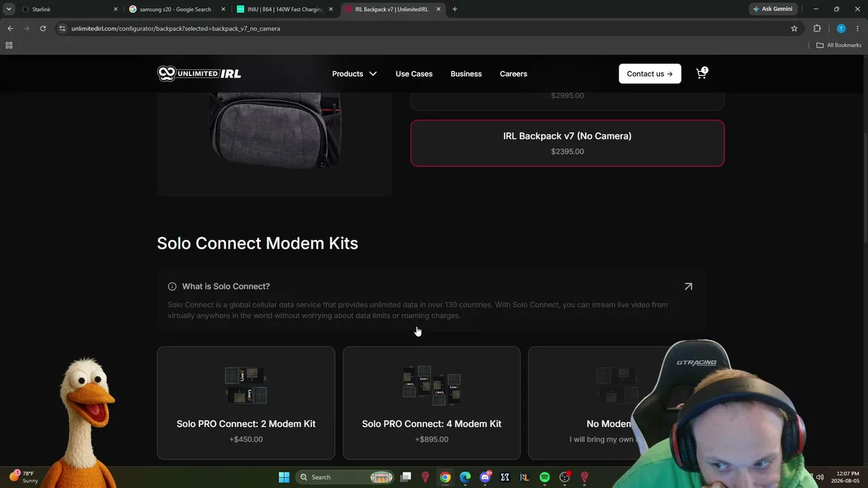Image resolution: width=868 pixels, height=488 pixels.
Task: Close the samsung s20 Google Search tab
Action: pyautogui.click(x=223, y=9)
